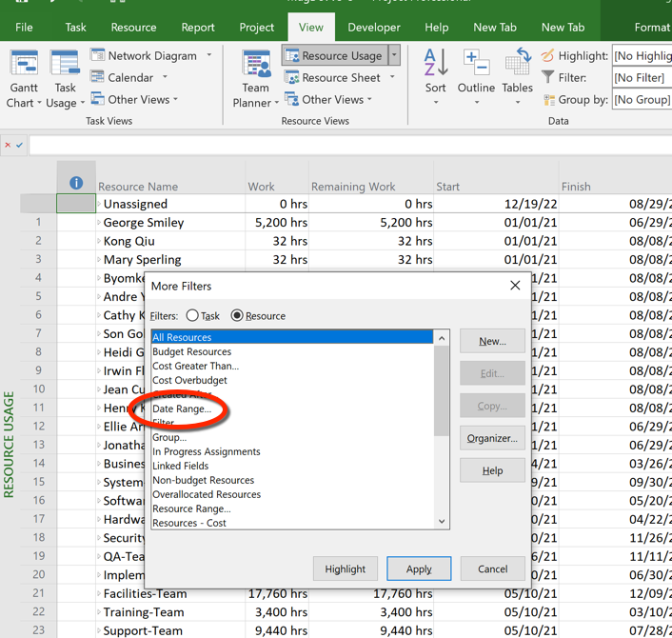The width and height of the screenshot is (672, 638).
Task: Select the Resource filters radio button
Action: (237, 315)
